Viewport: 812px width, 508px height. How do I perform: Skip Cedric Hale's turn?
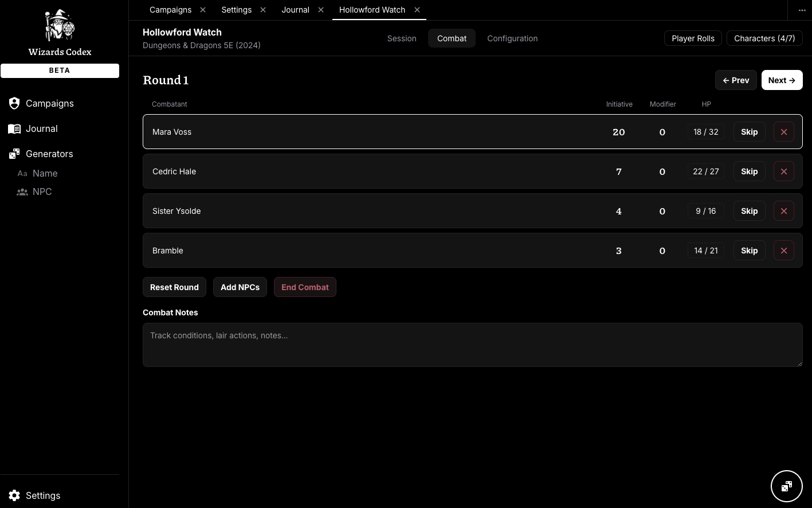point(750,171)
